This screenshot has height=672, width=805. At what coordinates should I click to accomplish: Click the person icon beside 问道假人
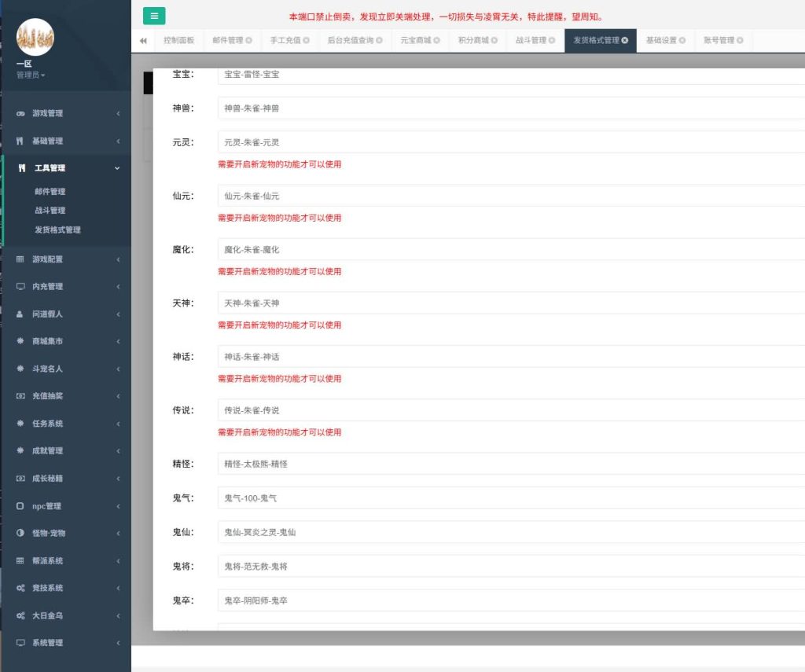tap(20, 314)
